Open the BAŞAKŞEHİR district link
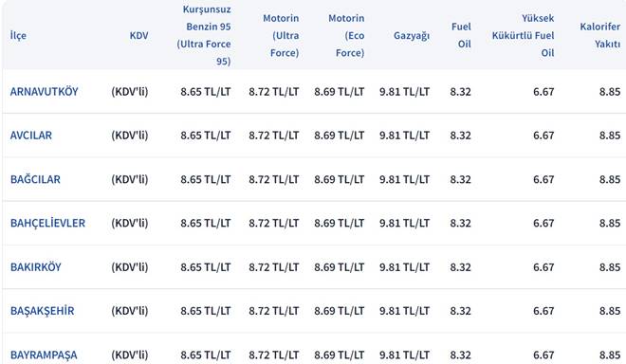The image size is (626, 364). [x=43, y=311]
